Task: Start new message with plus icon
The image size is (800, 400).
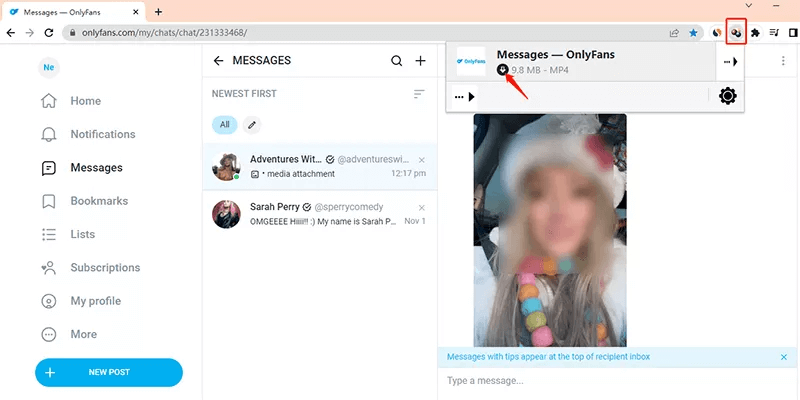Action: click(420, 61)
